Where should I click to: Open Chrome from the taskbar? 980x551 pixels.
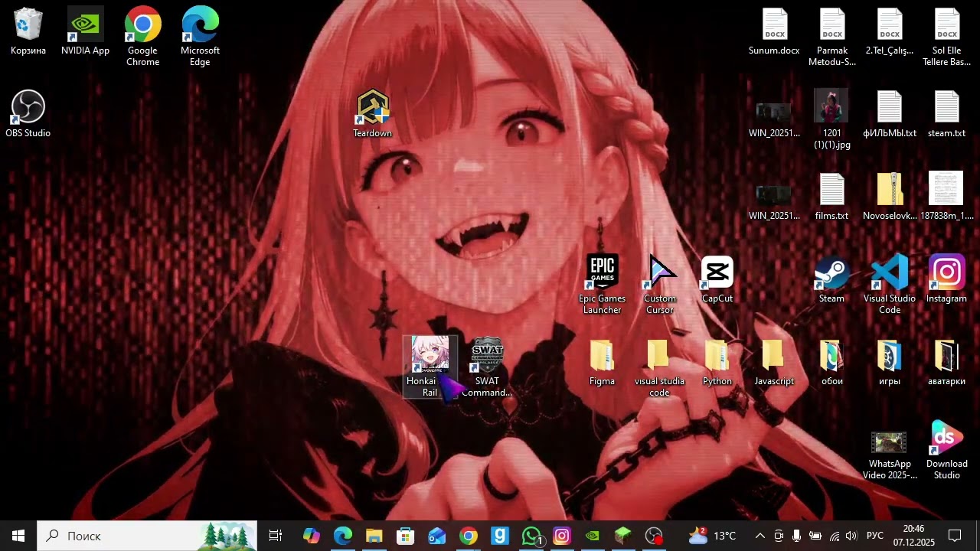click(468, 536)
